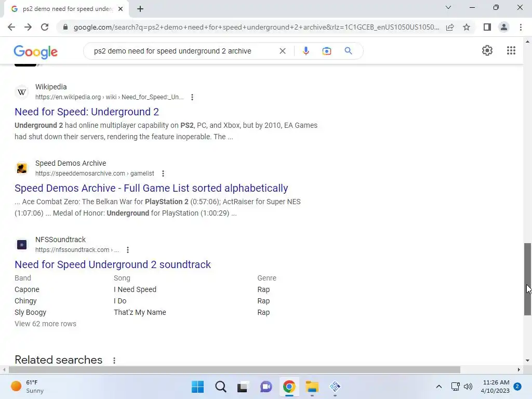Click the Chrome address bar URL
Image resolution: width=532 pixels, height=399 pixels.
click(256, 27)
